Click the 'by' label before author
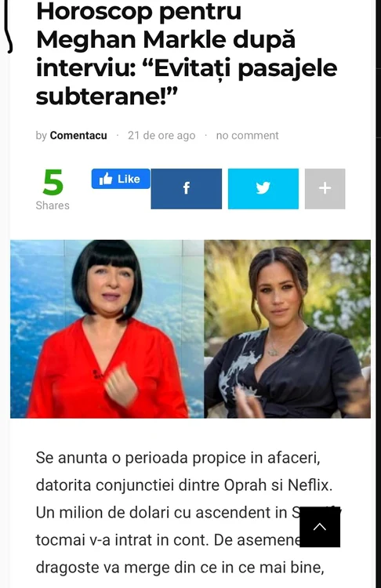 point(41,136)
